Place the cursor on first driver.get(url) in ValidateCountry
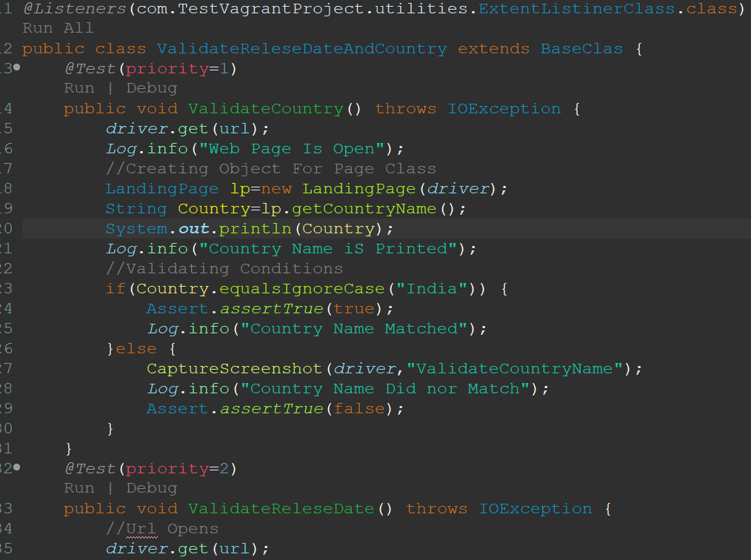Screen dimensions: 751x560 [x=187, y=129]
